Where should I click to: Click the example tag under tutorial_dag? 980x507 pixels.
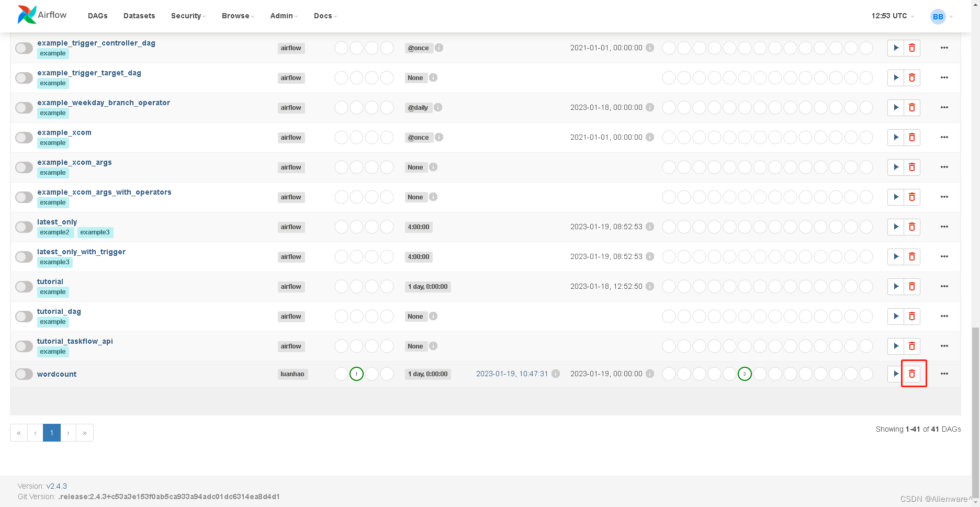tap(52, 321)
